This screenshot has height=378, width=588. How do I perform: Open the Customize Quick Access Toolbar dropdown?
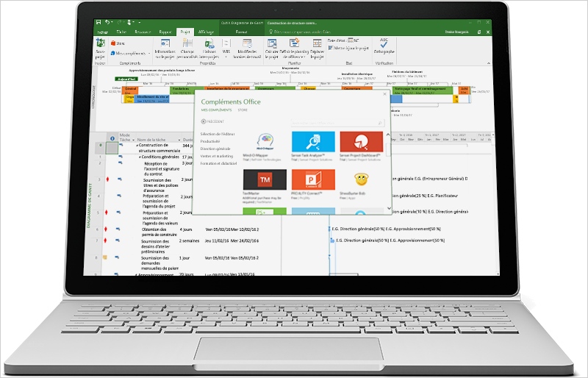click(x=139, y=23)
